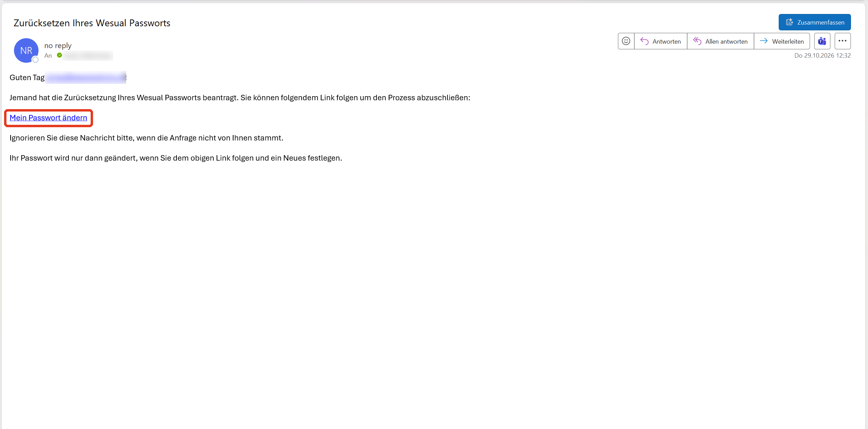Forward the email with Weiterleiten
Image resolution: width=868 pixels, height=429 pixels.
[782, 41]
